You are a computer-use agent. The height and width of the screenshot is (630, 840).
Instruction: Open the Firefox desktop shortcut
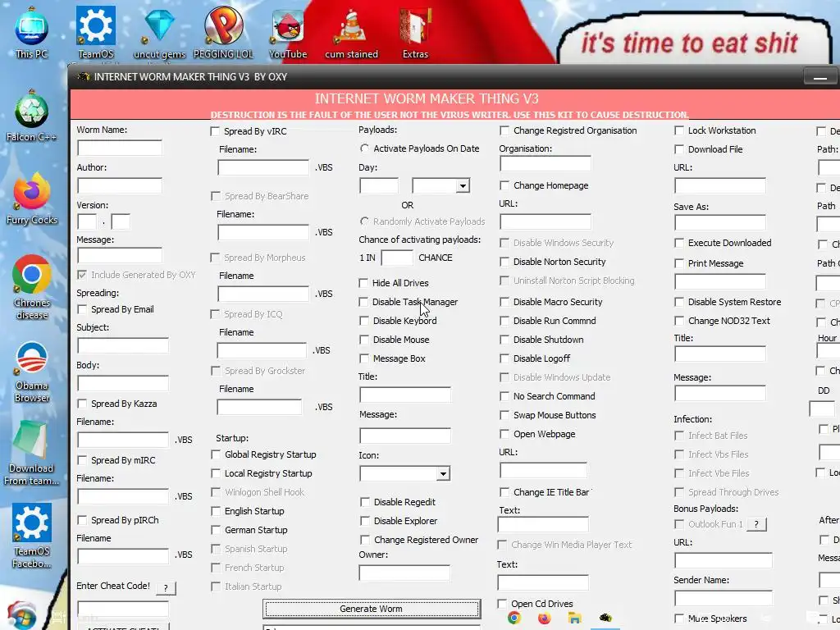32,199
